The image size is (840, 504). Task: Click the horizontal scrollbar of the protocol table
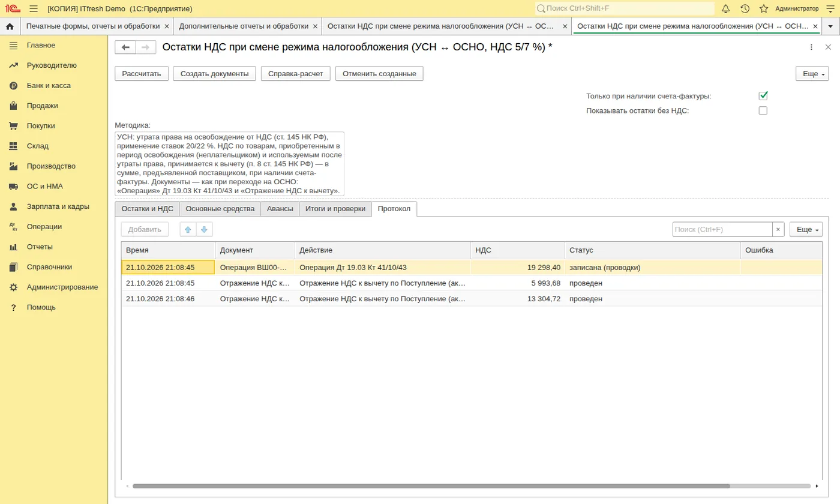click(431, 486)
